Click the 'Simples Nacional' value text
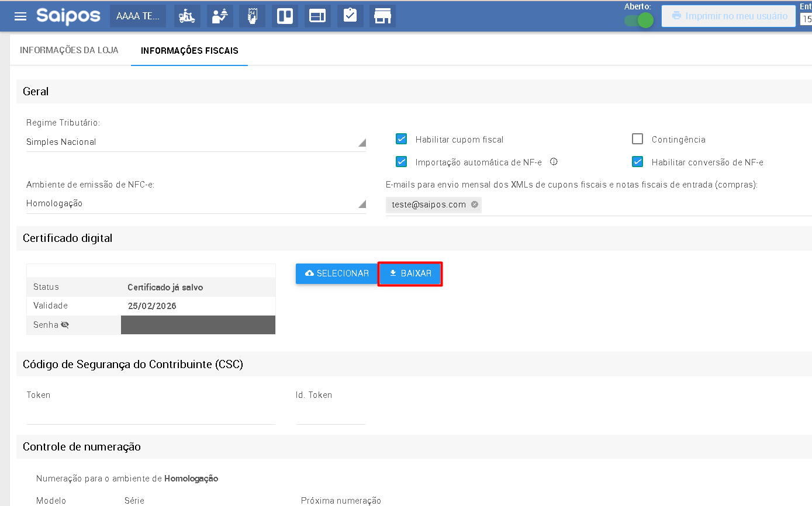Screen dimensions: 812x506 coord(61,142)
